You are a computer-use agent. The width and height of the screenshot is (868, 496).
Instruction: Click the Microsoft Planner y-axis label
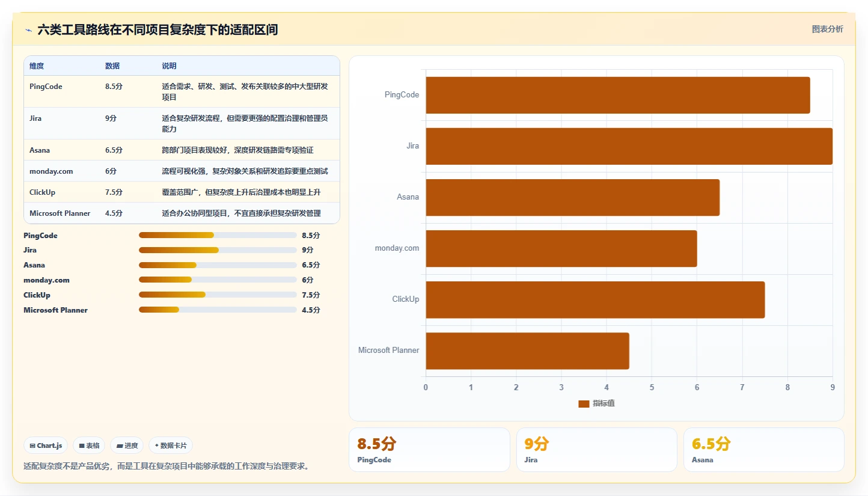(389, 351)
